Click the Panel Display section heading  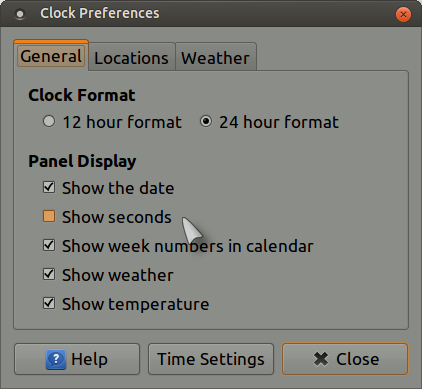coord(82,162)
